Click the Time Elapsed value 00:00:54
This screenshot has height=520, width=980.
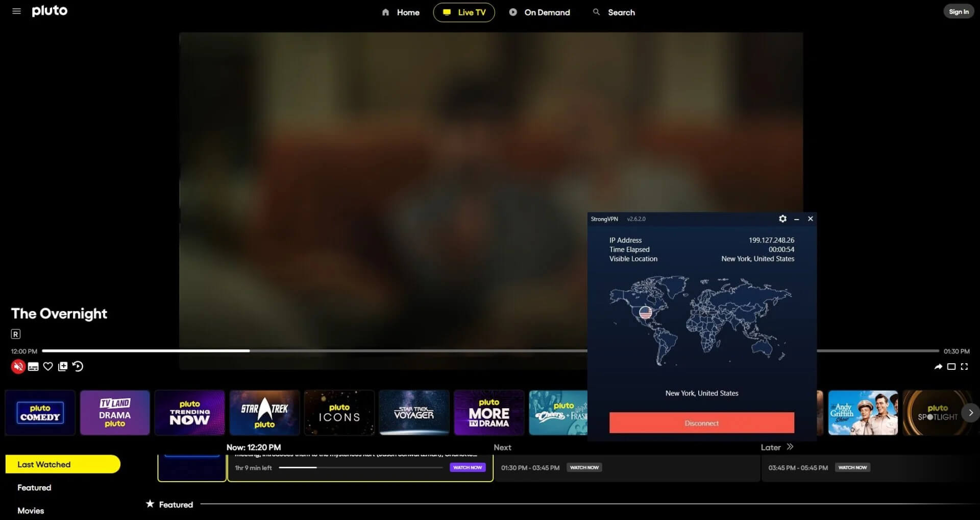pyautogui.click(x=781, y=249)
